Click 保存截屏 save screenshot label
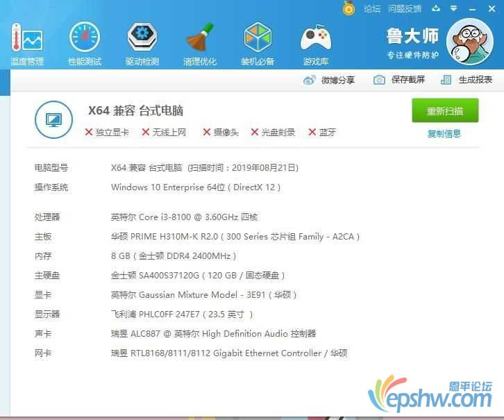Image resolution: width=504 pixels, height=420 pixels. pyautogui.click(x=408, y=80)
